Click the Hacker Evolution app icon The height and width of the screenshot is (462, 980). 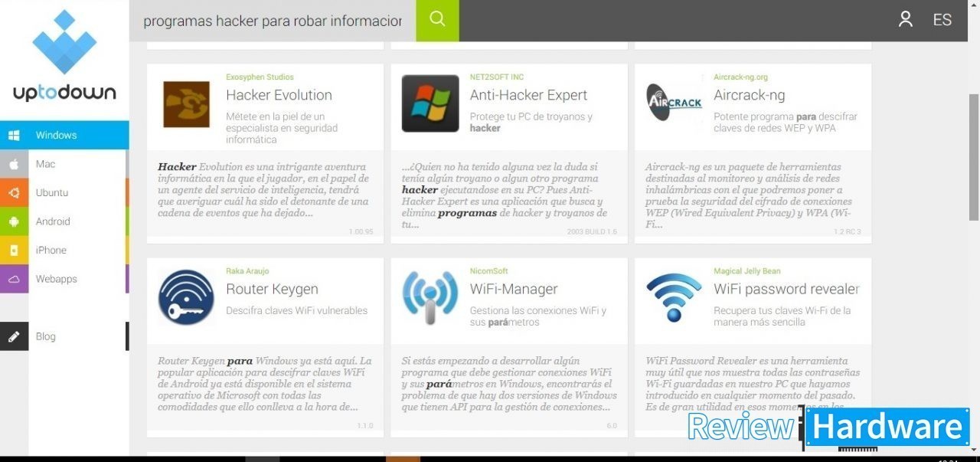(x=186, y=104)
